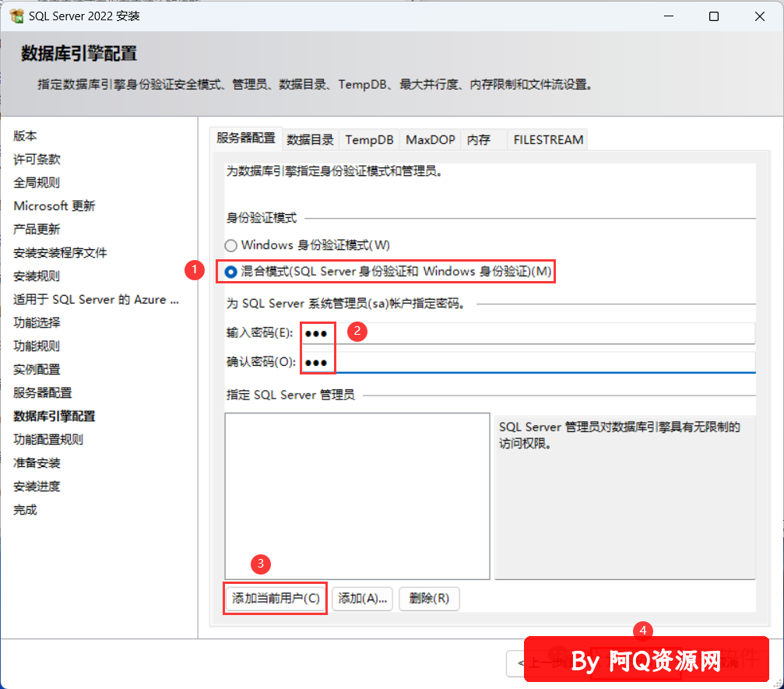Click the 添加当前用户 button
The height and width of the screenshot is (689, 784).
tap(276, 598)
